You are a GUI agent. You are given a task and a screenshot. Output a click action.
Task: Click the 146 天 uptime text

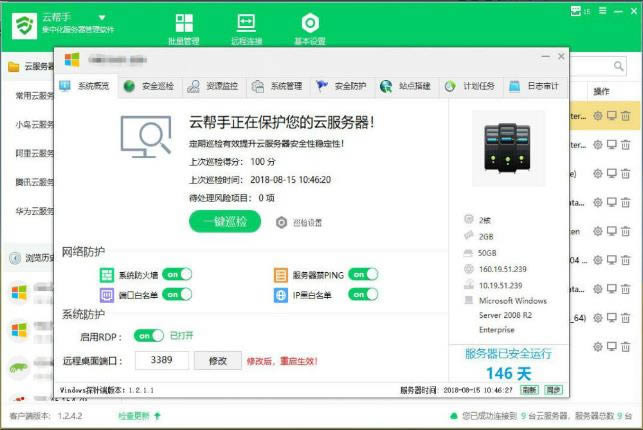tap(508, 373)
